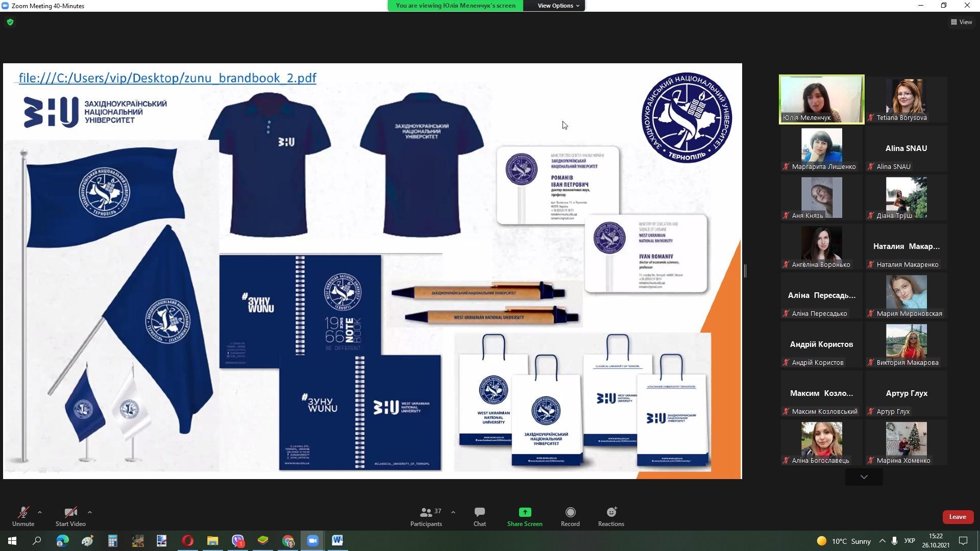Change layout using the View button
Viewport: 980px width, 551px height.
pyautogui.click(x=961, y=22)
